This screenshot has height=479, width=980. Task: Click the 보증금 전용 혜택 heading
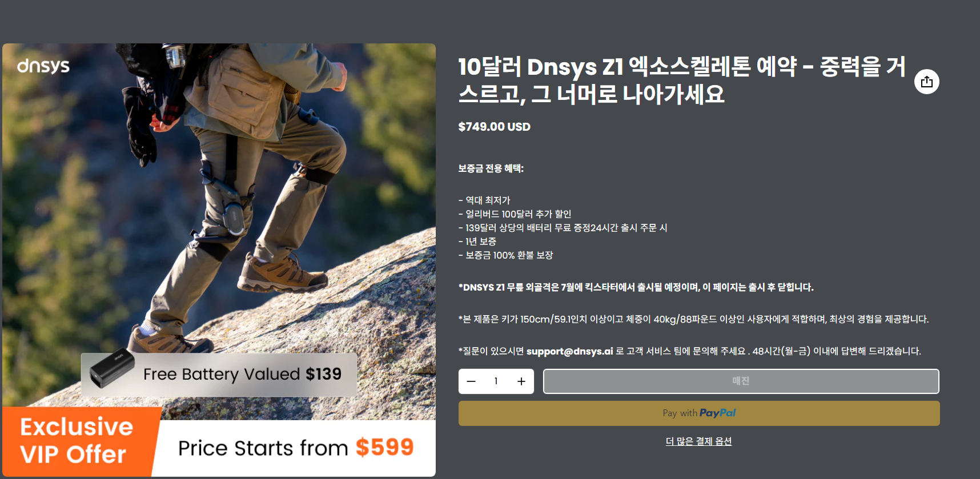click(491, 168)
